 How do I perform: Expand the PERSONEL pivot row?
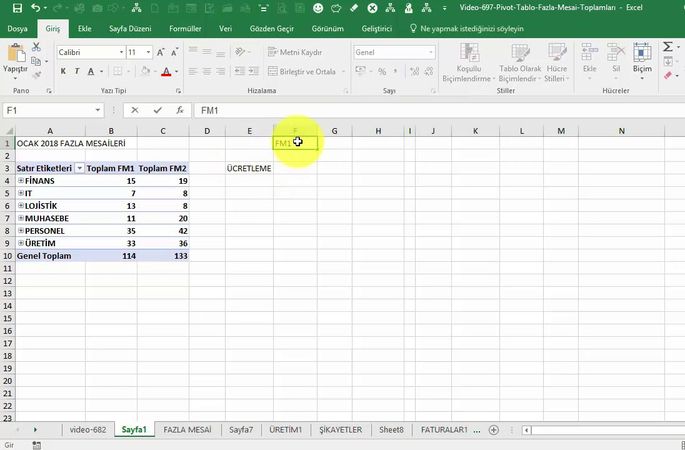click(x=21, y=230)
